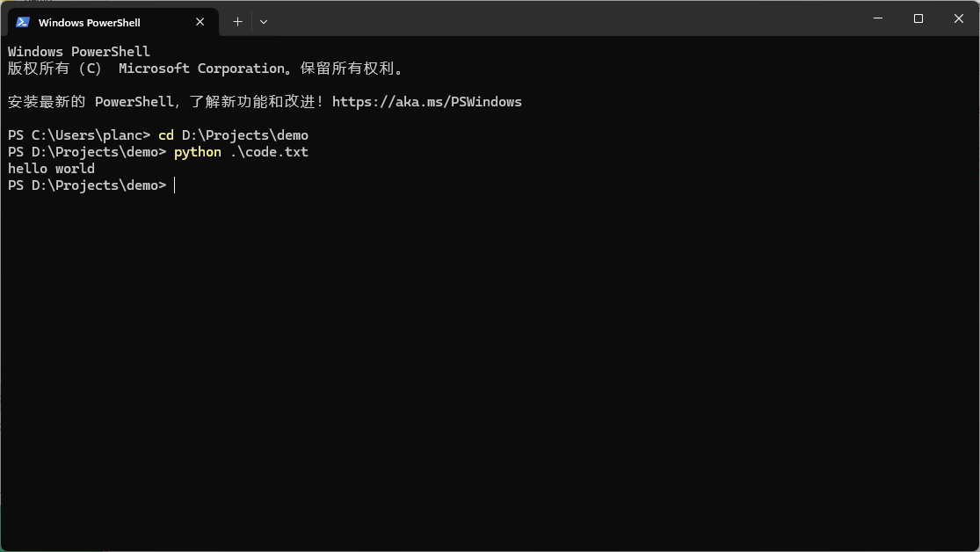The height and width of the screenshot is (552, 980).
Task: Click the empty title bar area
Action: 563,18
